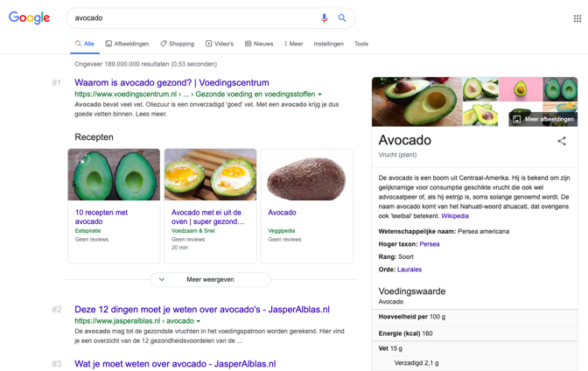This screenshot has width=588, height=371.
Task: Expand more recipes with Meer weergeven
Action: pyautogui.click(x=210, y=280)
